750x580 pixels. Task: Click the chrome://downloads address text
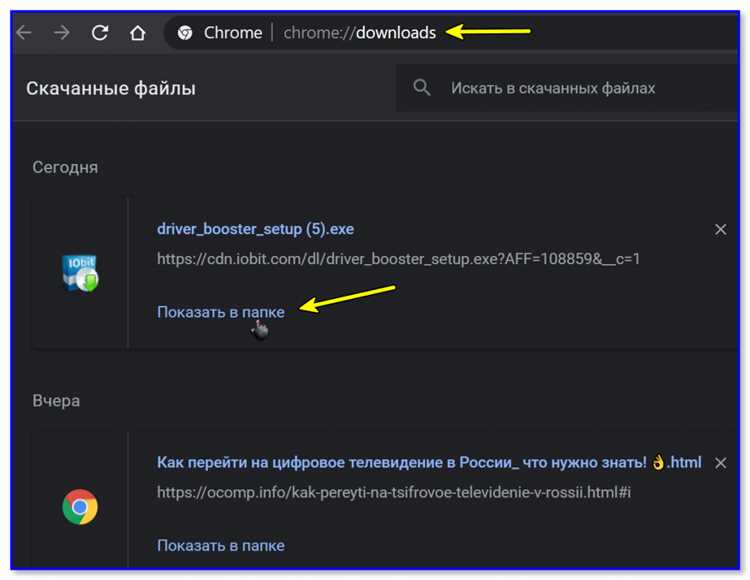coord(359,33)
